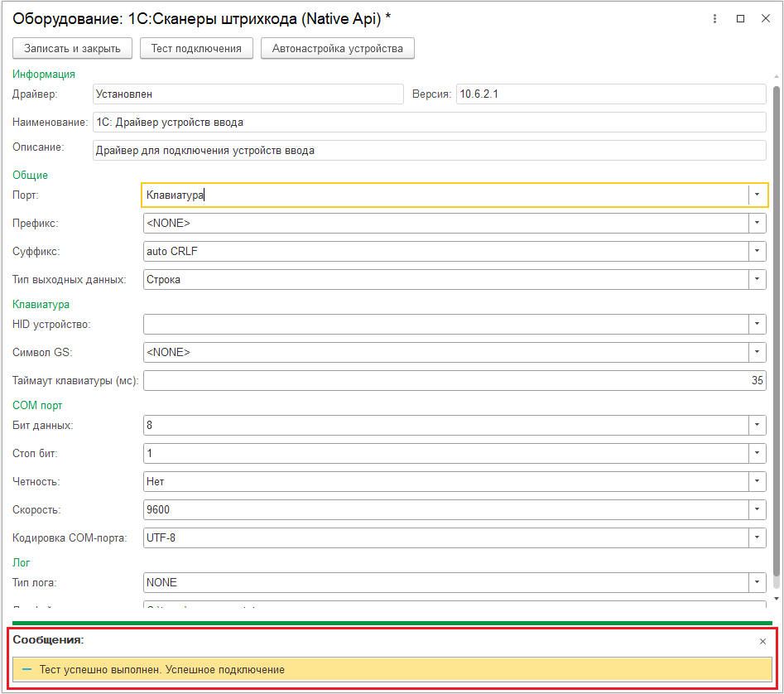Viewport: 784px width, 694px height.
Task: Expand the Тип лога dropdown
Action: click(757, 582)
